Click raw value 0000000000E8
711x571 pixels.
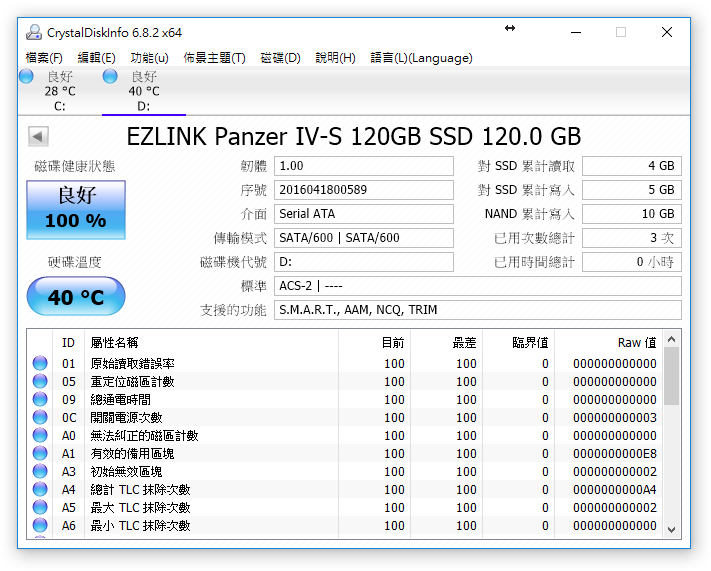[614, 454]
